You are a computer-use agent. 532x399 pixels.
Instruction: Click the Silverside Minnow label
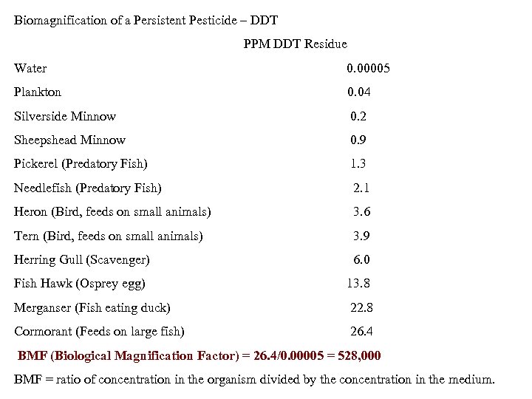pyautogui.click(x=65, y=116)
